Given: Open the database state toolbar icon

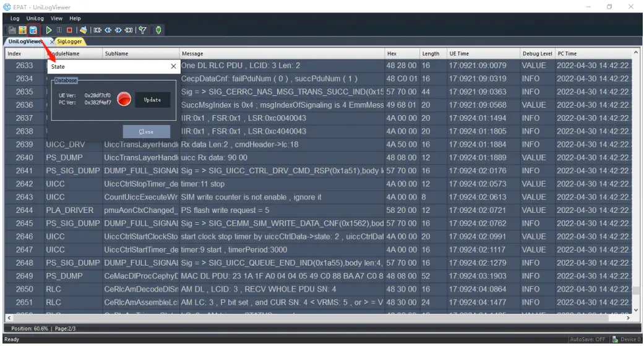Looking at the screenshot, I should [x=33, y=30].
